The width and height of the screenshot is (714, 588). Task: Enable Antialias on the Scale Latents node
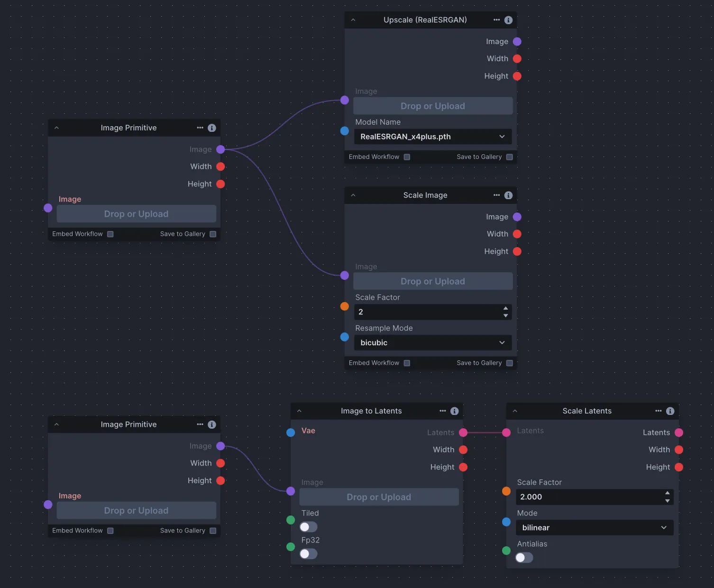[524, 558]
